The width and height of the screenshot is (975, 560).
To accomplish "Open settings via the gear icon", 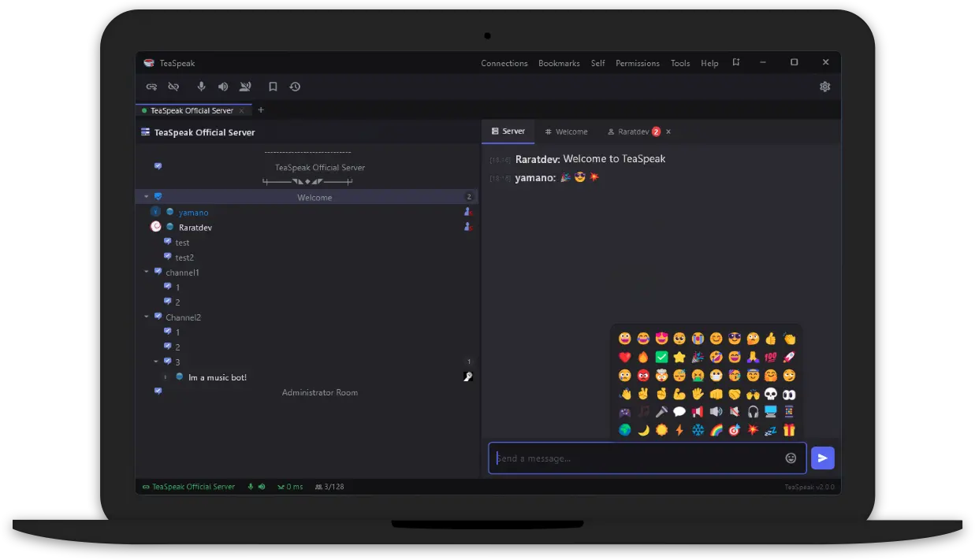I will [825, 87].
